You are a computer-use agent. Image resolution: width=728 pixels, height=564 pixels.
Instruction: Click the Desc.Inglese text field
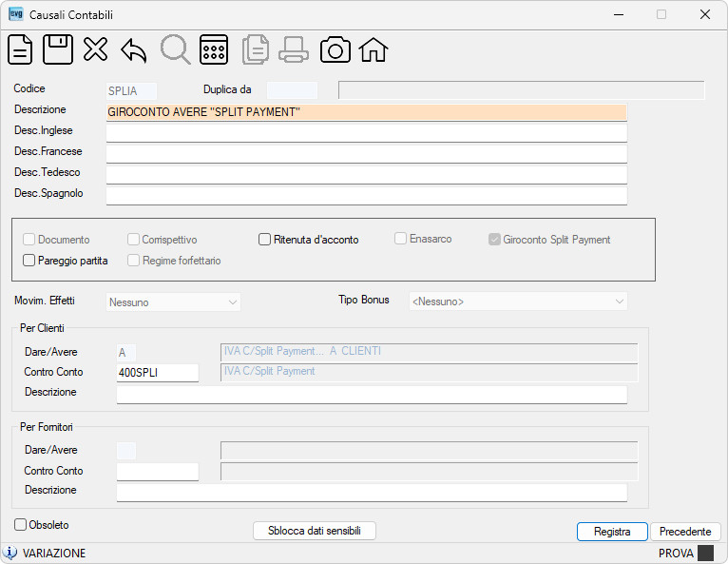(x=367, y=133)
